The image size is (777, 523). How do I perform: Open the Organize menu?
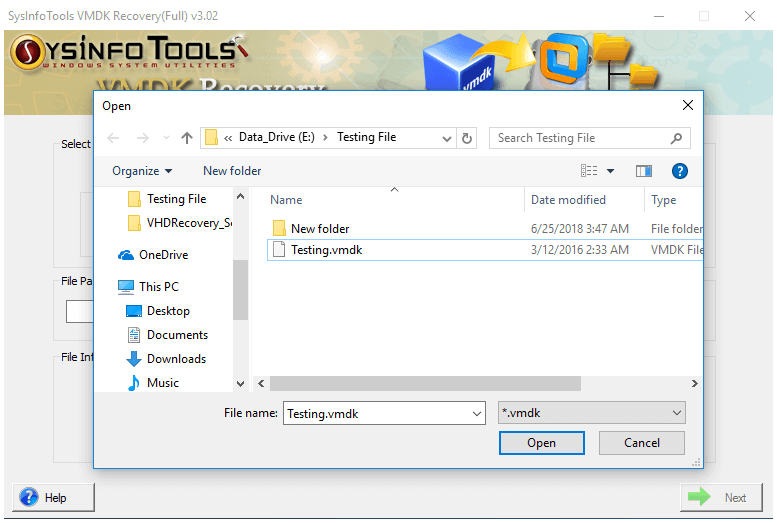point(142,171)
